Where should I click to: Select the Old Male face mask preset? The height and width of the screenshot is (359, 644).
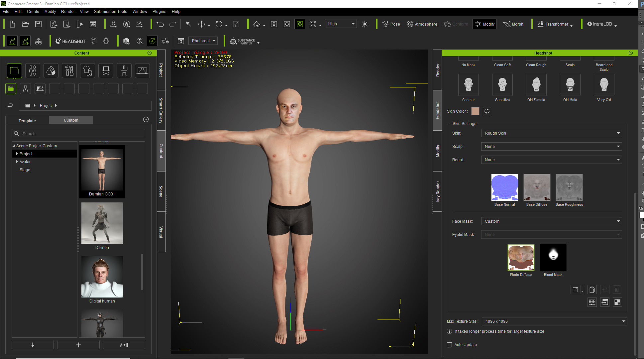(570, 85)
